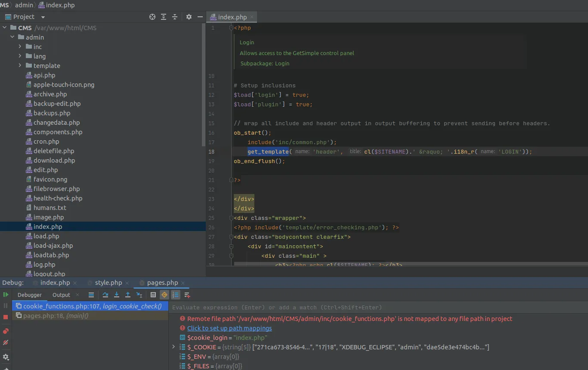The width and height of the screenshot is (588, 370).
Task: Select the Step Out icon
Action: [x=128, y=295]
